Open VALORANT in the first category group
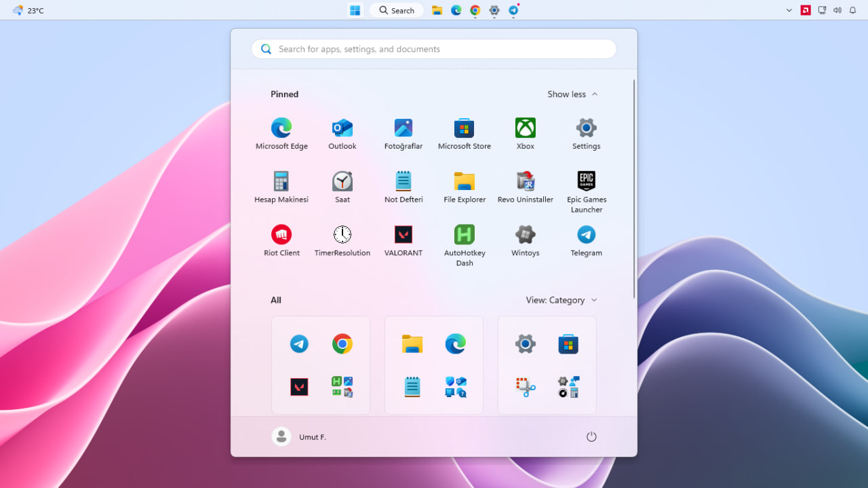 (299, 387)
